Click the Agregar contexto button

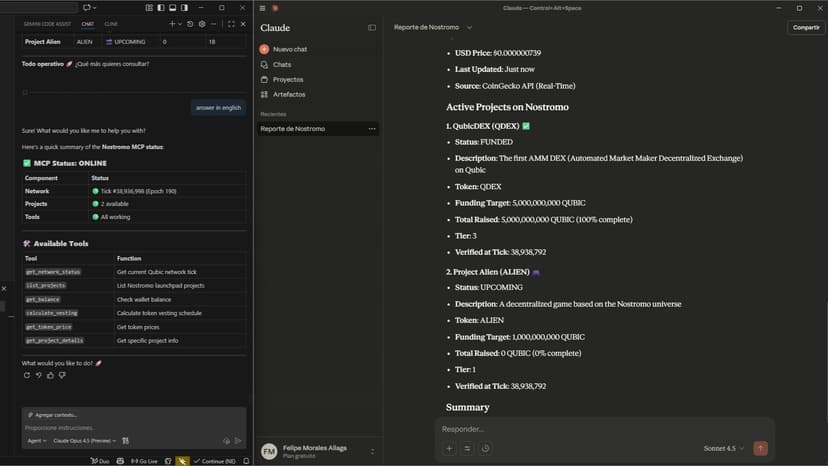[53, 415]
